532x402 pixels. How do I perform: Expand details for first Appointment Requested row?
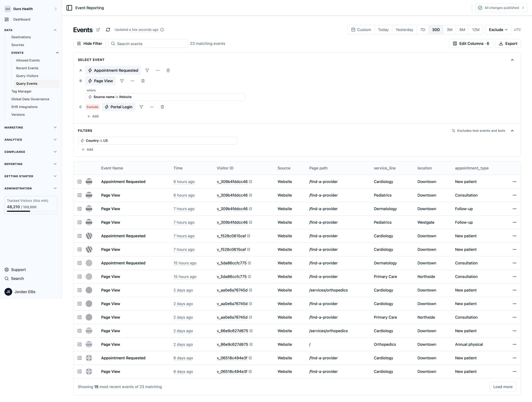coord(80,182)
